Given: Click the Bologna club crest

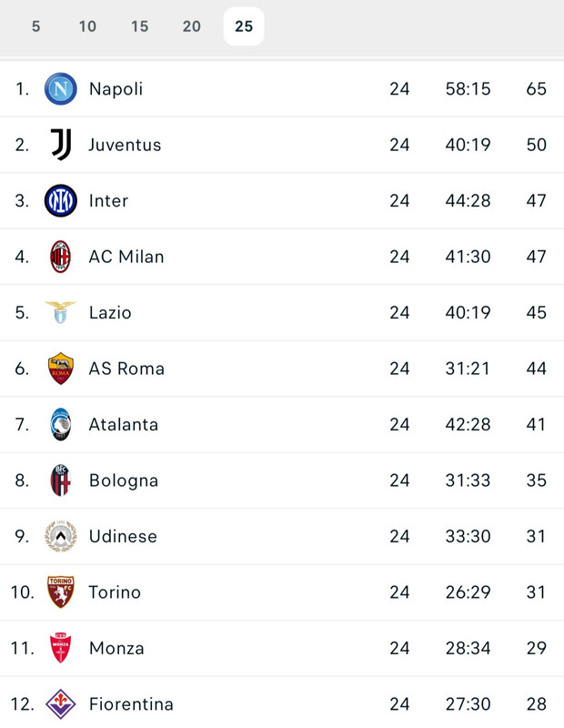Looking at the screenshot, I should [x=61, y=480].
